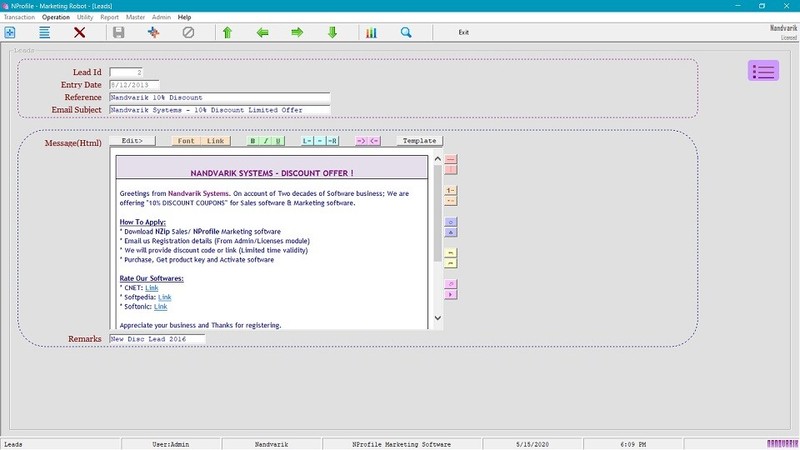
Task: Go to first record with up arrow
Action: 228,33
